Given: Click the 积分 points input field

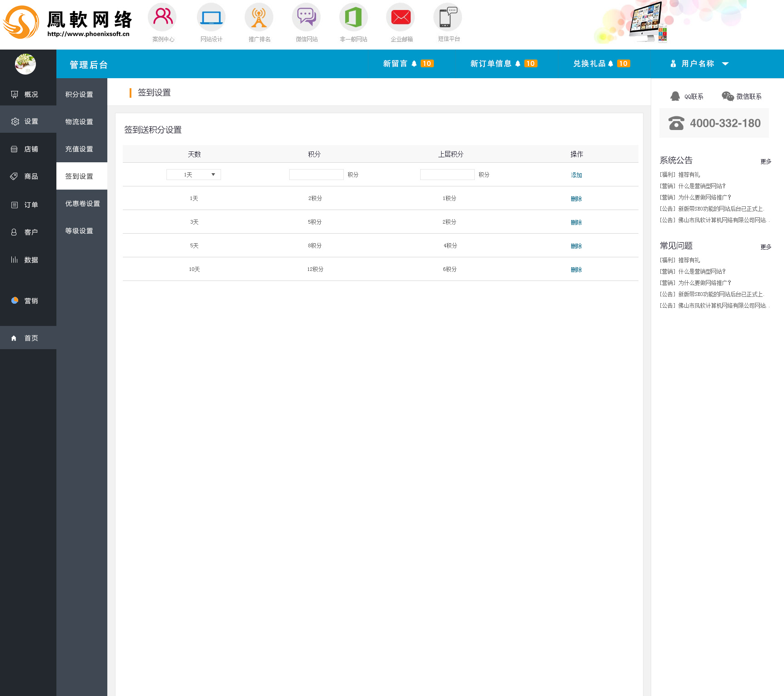Looking at the screenshot, I should point(316,175).
